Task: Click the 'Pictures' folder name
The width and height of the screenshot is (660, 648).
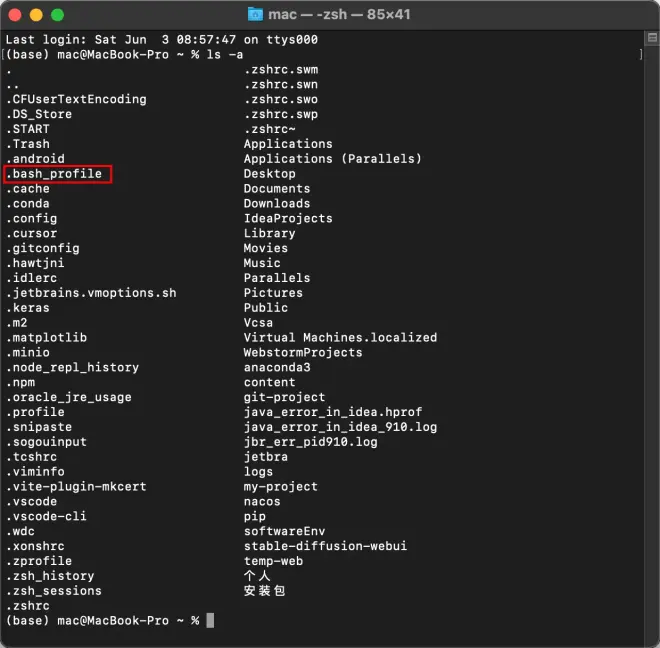Action: pyautogui.click(x=273, y=293)
